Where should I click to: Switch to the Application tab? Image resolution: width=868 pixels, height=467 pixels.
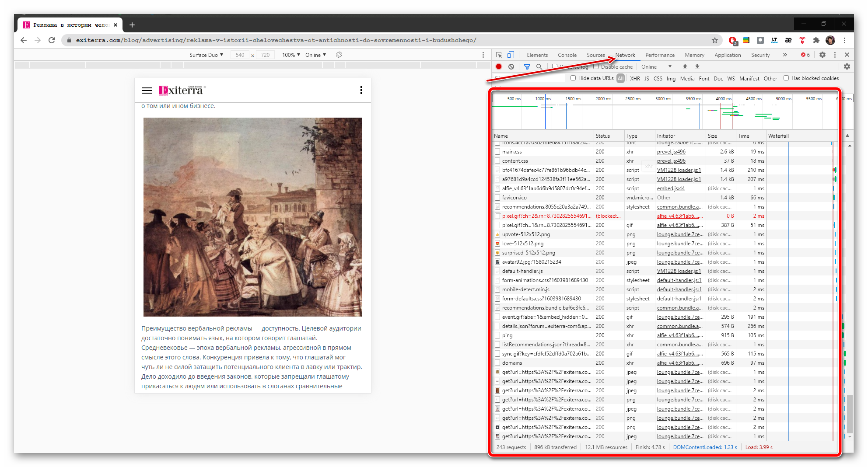tap(728, 55)
